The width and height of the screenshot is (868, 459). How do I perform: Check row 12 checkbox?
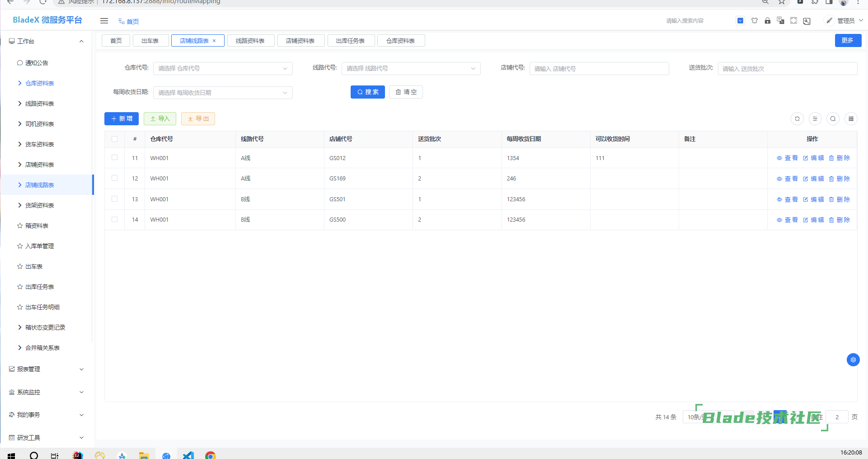tap(114, 178)
